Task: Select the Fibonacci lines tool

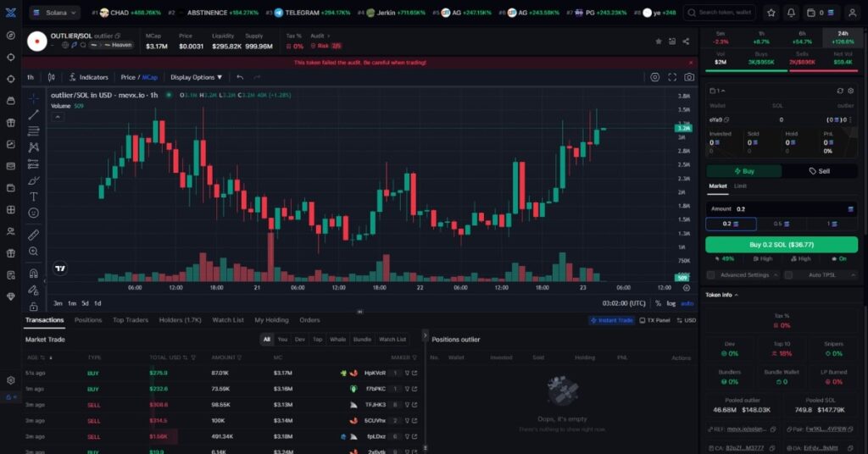Action: 34,131
